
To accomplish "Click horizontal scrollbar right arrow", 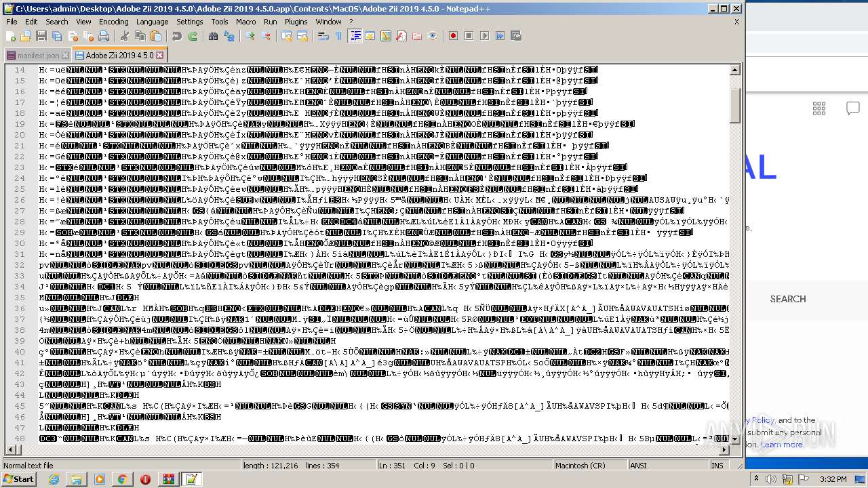I will [x=724, y=450].
